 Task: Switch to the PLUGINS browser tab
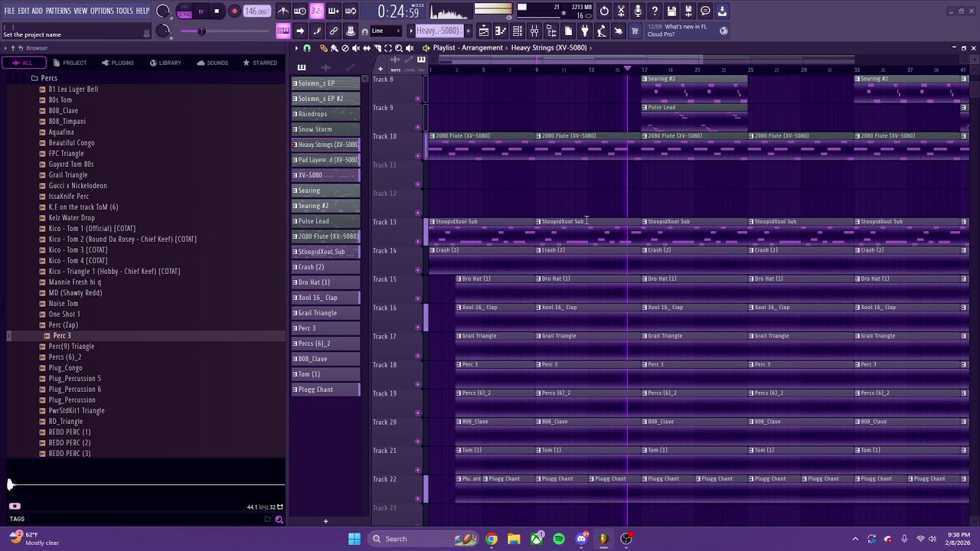coord(118,63)
